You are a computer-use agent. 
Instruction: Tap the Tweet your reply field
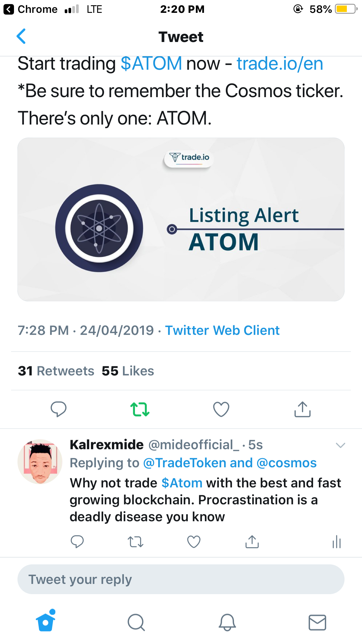tap(181, 579)
